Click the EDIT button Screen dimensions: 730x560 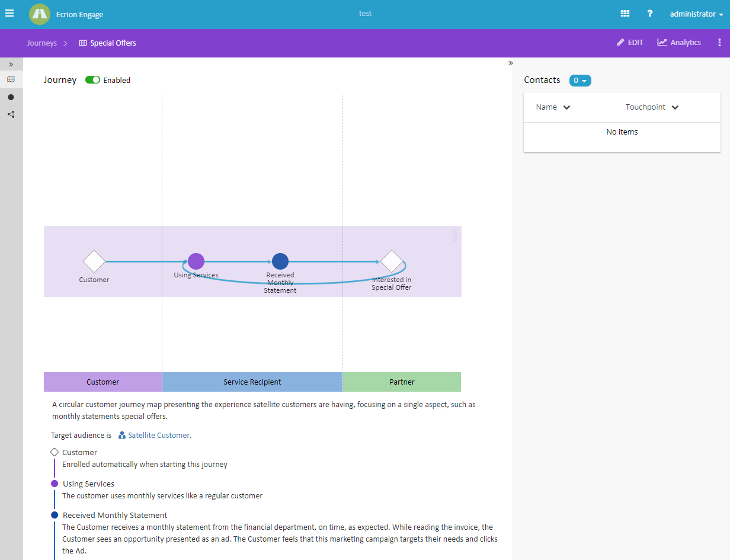click(629, 42)
